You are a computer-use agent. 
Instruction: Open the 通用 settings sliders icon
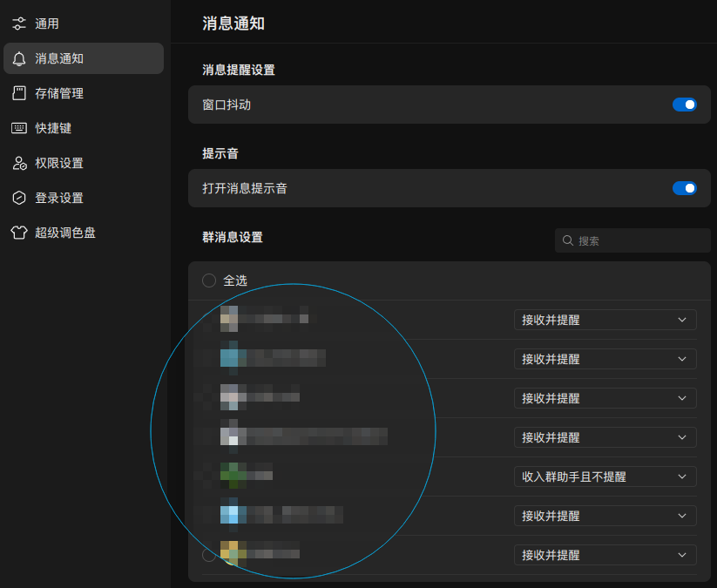coord(19,24)
